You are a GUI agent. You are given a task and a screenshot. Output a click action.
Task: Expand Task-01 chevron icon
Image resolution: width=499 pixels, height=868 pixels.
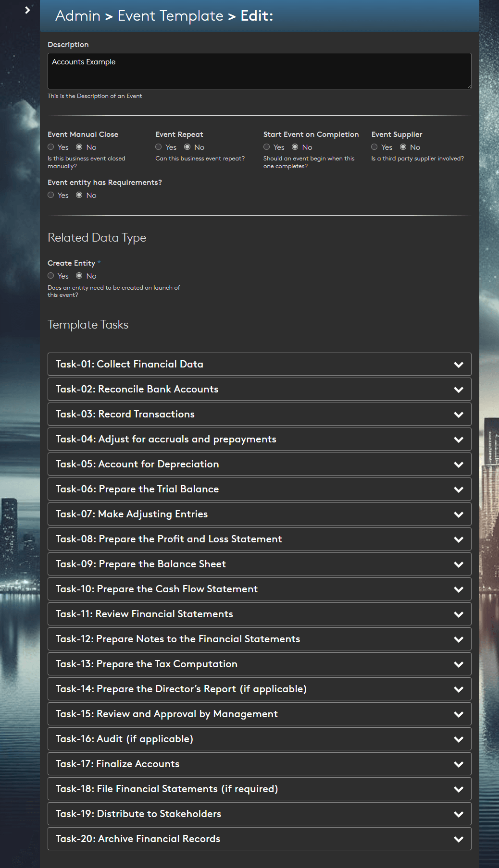459,365
